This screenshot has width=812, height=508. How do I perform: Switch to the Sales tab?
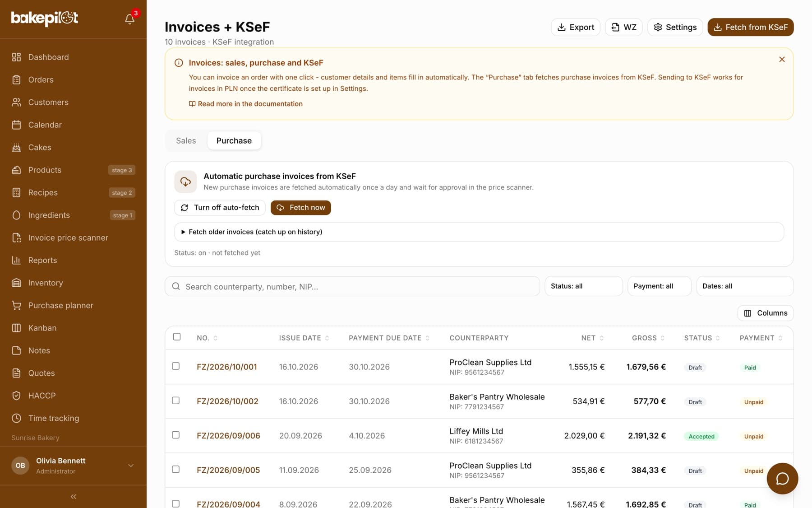pos(186,140)
